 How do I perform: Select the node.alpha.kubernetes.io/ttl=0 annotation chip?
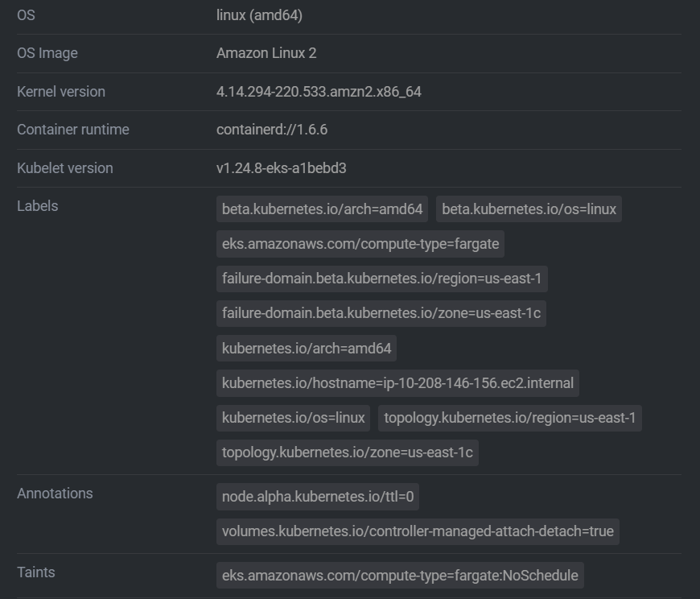point(317,497)
